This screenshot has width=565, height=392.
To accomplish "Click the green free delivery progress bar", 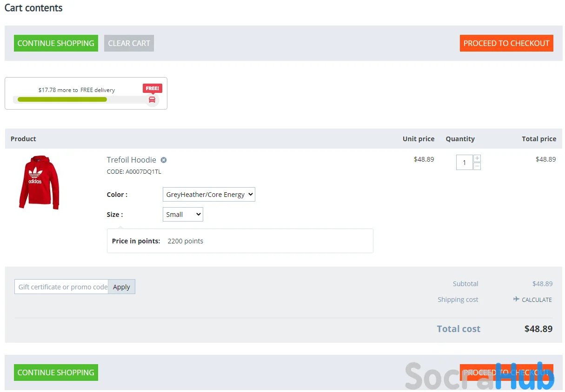I will pos(62,99).
